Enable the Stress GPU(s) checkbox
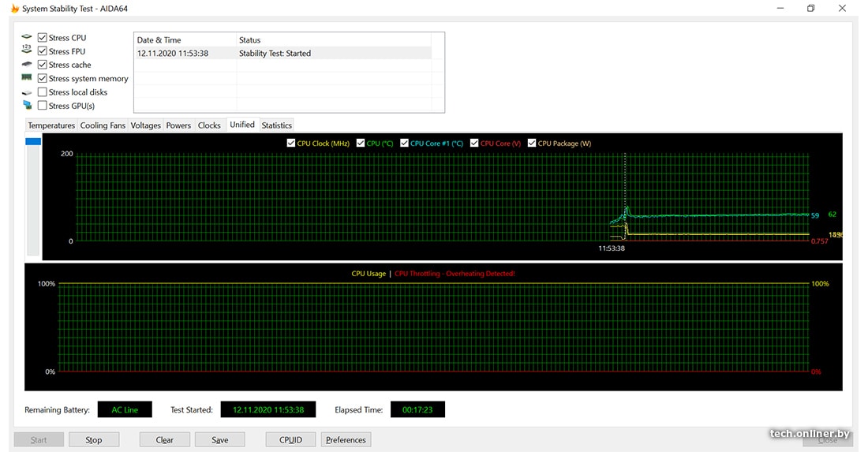Screen dimensions: 868x452 [42, 106]
